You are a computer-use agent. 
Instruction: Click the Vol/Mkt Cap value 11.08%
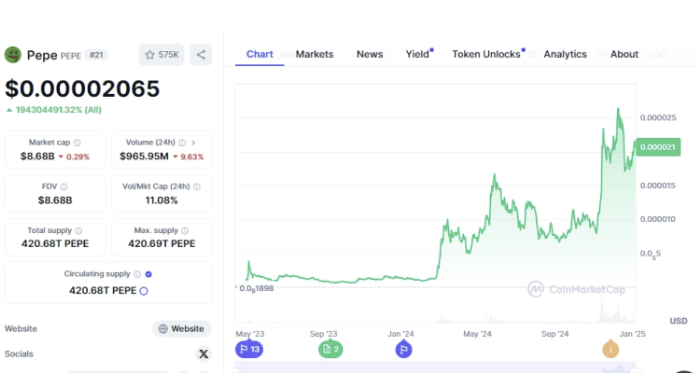(x=161, y=201)
